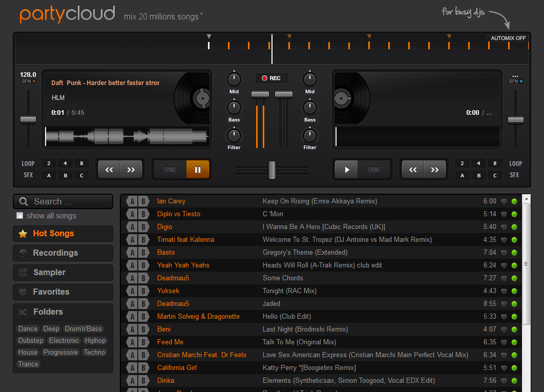The height and width of the screenshot is (392, 544).
Task: Click the left deck Mid knob
Action: point(234,79)
